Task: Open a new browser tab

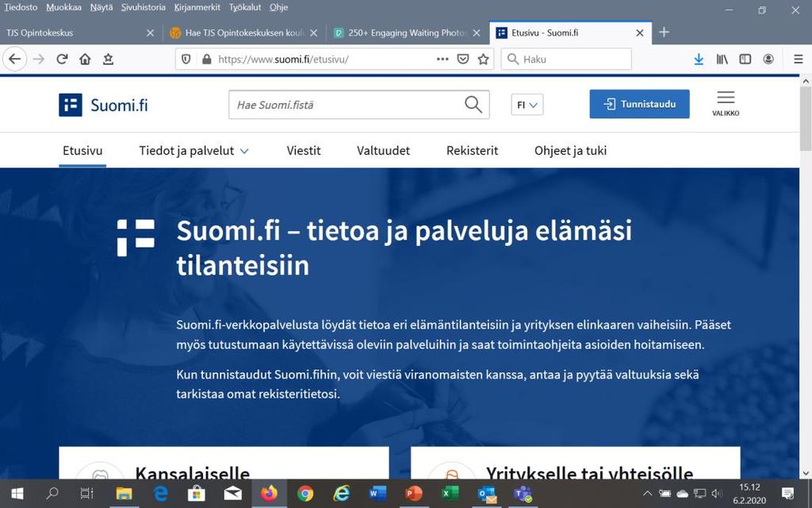Action: pyautogui.click(x=664, y=32)
